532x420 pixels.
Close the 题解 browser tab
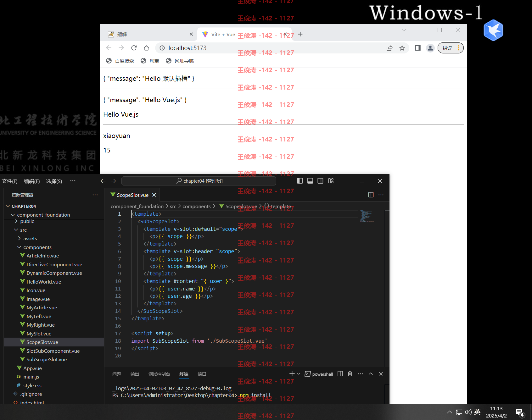click(191, 34)
